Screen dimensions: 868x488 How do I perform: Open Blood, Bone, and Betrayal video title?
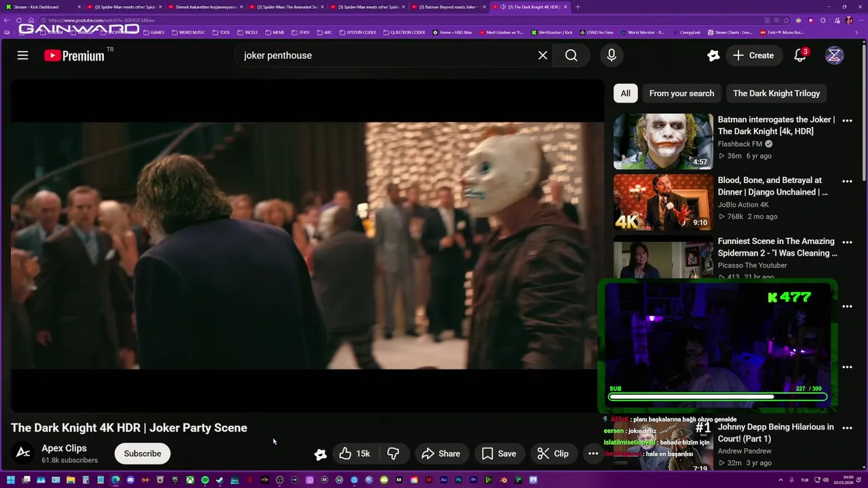[x=772, y=186]
